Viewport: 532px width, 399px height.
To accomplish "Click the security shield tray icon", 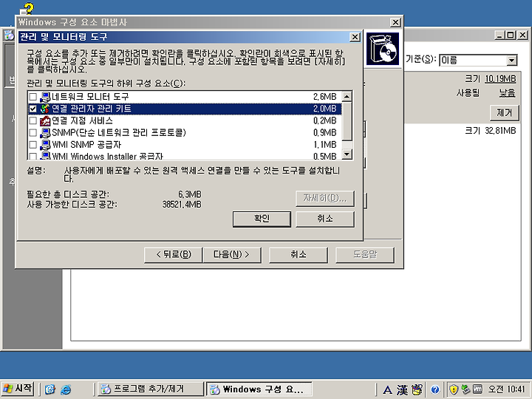I will click(454, 389).
